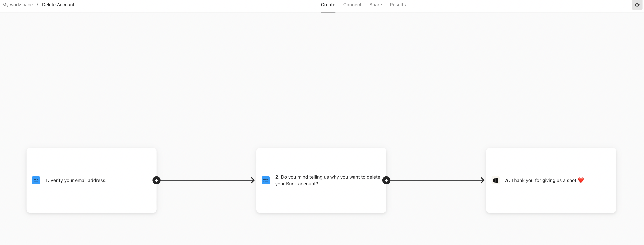Viewport: 644px width, 245px height.
Task: Click the short text icon on question 1
Action: tap(36, 180)
